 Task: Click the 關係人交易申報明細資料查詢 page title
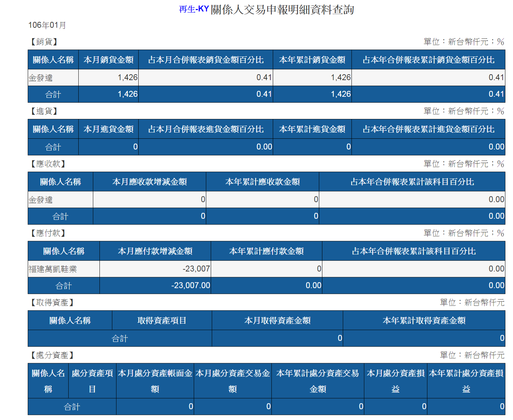pyautogui.click(x=282, y=9)
